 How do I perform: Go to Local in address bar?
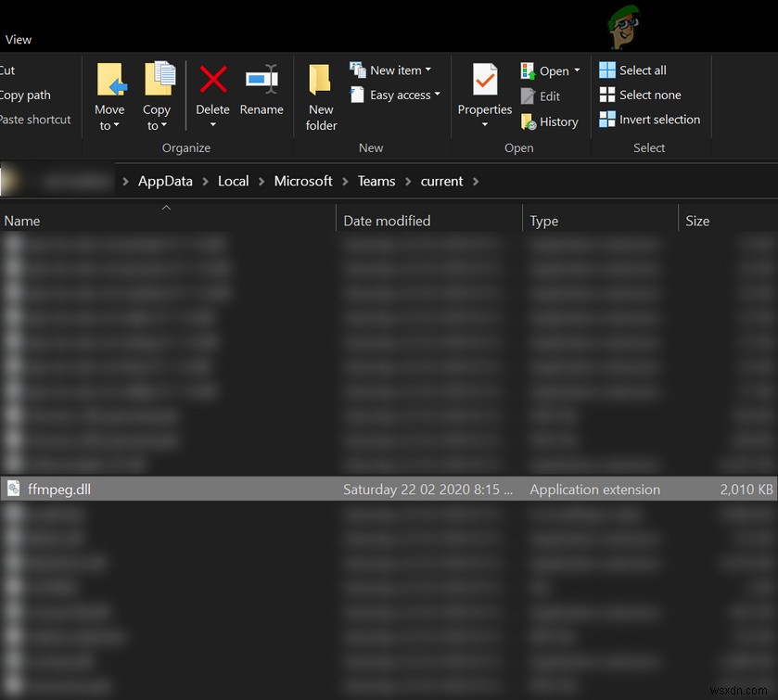(x=233, y=181)
